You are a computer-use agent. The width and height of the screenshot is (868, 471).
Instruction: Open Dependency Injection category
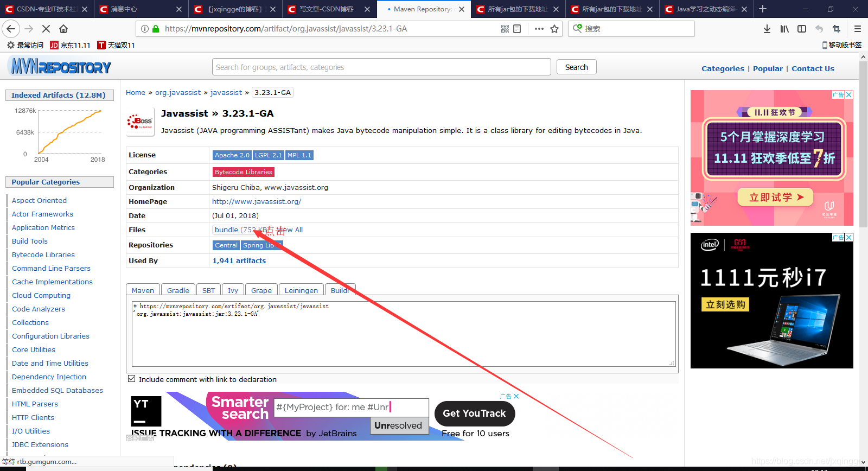[x=49, y=377]
